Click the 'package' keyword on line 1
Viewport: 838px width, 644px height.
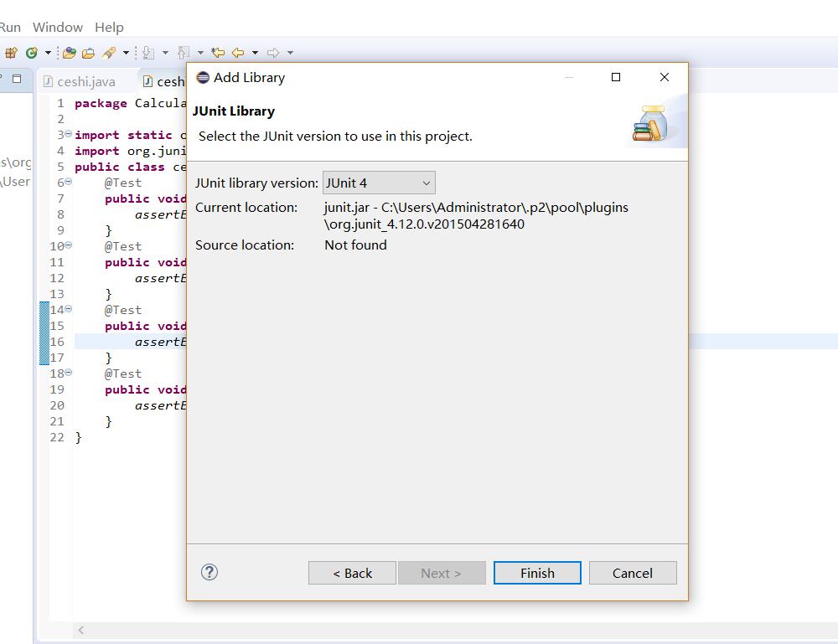(x=101, y=103)
